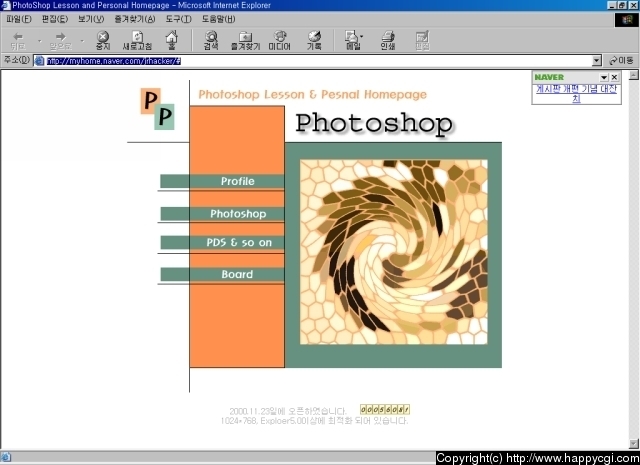
Task: Open Forward button history dropdown arrow
Action: click(x=82, y=40)
